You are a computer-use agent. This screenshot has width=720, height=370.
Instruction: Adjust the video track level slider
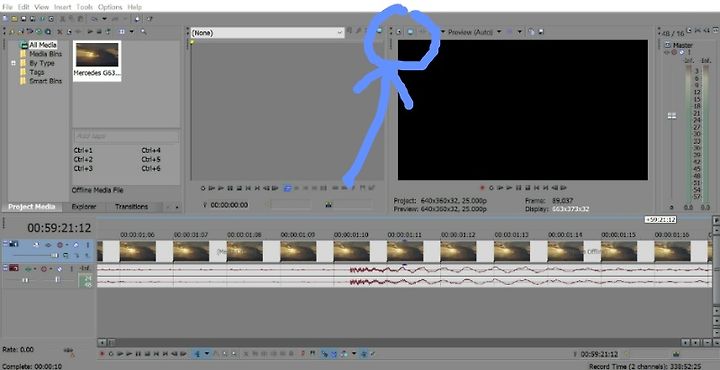tap(55, 255)
